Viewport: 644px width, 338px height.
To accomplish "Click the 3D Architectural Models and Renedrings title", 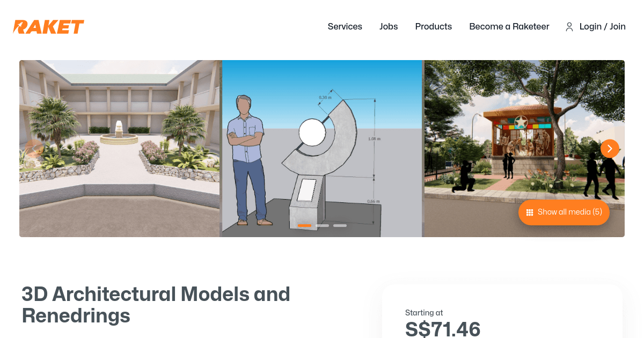I will pyautogui.click(x=156, y=305).
